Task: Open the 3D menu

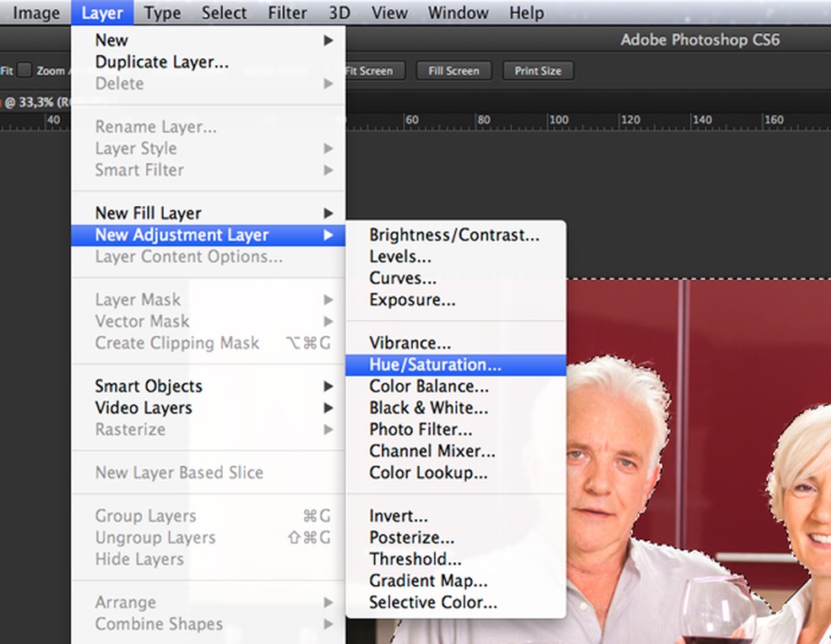Action: pos(339,13)
